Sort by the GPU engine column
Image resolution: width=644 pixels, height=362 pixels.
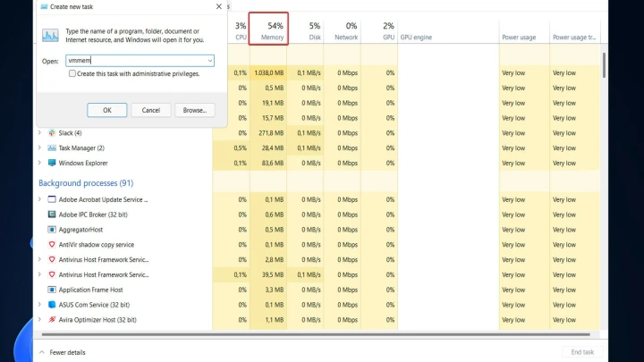[448, 30]
